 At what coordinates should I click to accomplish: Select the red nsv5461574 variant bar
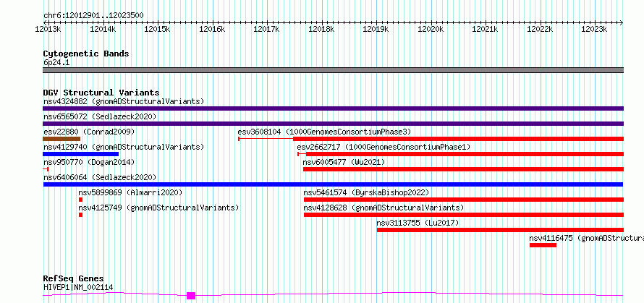tap(464, 200)
